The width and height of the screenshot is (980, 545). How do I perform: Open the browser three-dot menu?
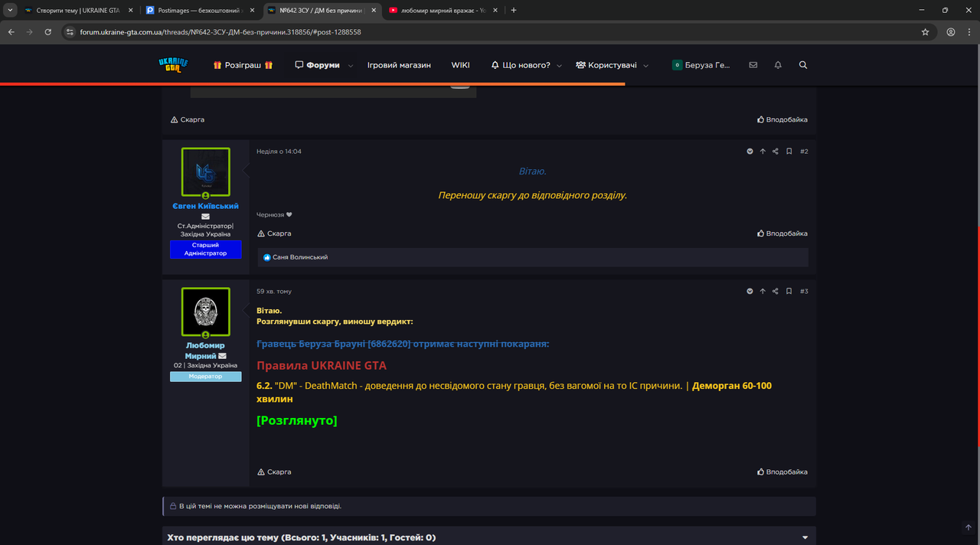pos(969,32)
